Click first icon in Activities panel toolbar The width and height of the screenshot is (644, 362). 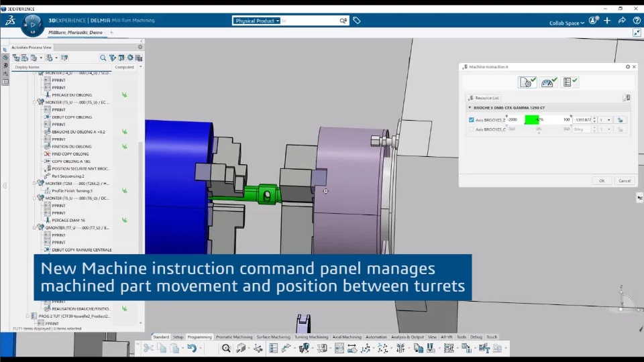point(16,58)
